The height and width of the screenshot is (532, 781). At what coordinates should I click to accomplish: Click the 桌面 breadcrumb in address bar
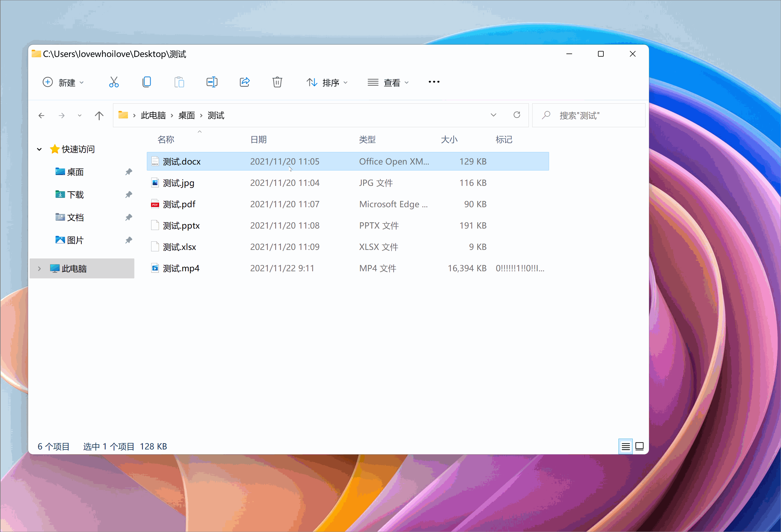186,115
